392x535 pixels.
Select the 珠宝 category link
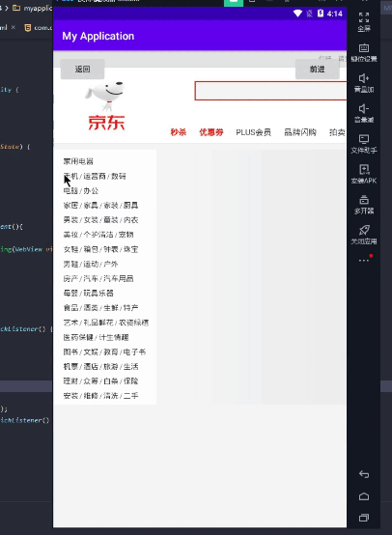pos(130,249)
